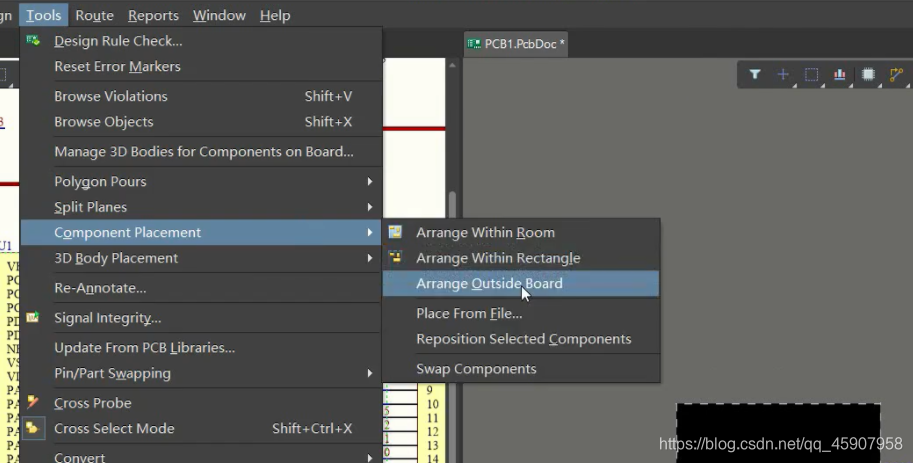
Task: Expand Split Planes submenu
Action: click(x=201, y=207)
